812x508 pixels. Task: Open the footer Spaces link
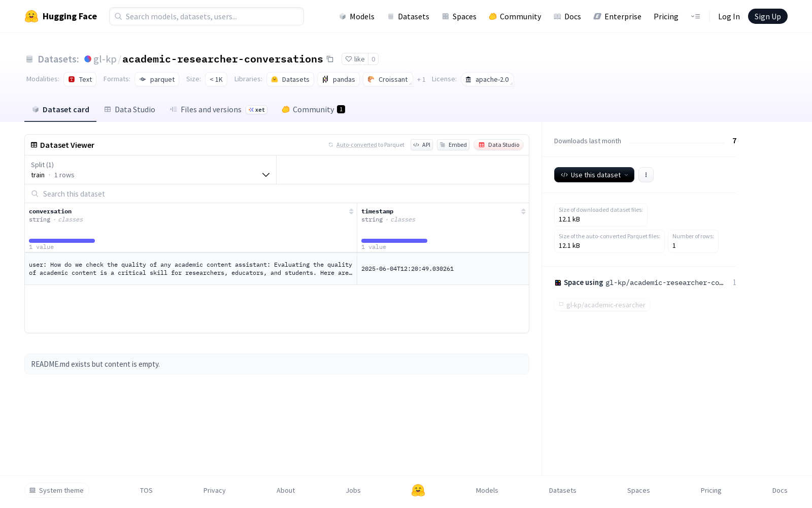638,490
